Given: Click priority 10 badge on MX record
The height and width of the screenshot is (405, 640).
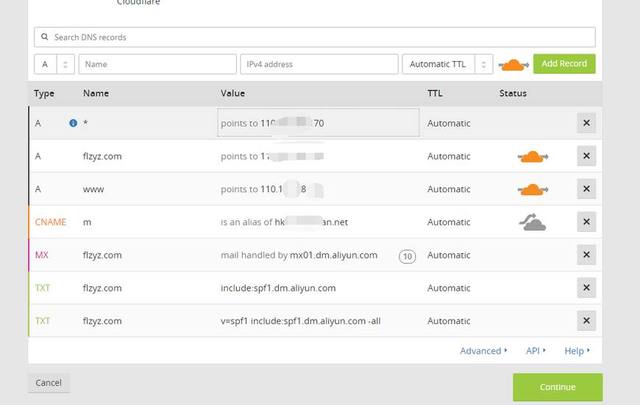Looking at the screenshot, I should [x=407, y=256].
